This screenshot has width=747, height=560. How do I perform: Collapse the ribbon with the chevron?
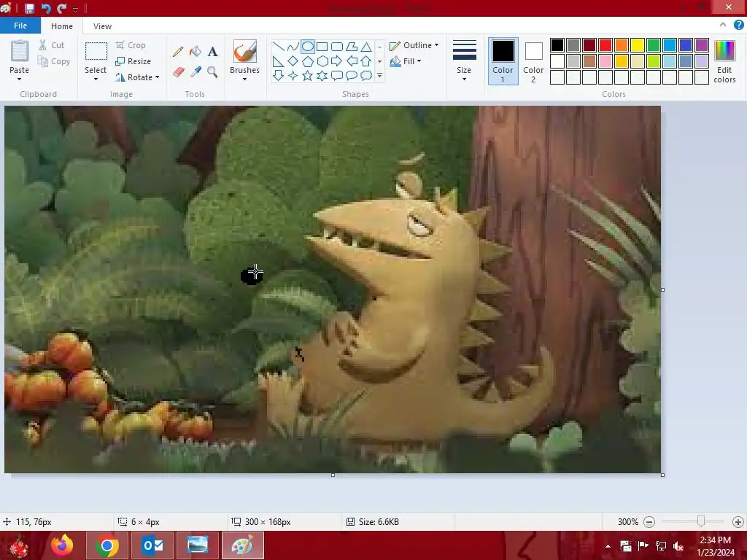[723, 25]
